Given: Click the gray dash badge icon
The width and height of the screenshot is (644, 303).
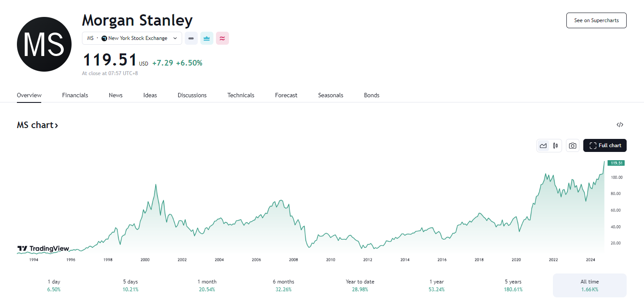Looking at the screenshot, I should (191, 38).
